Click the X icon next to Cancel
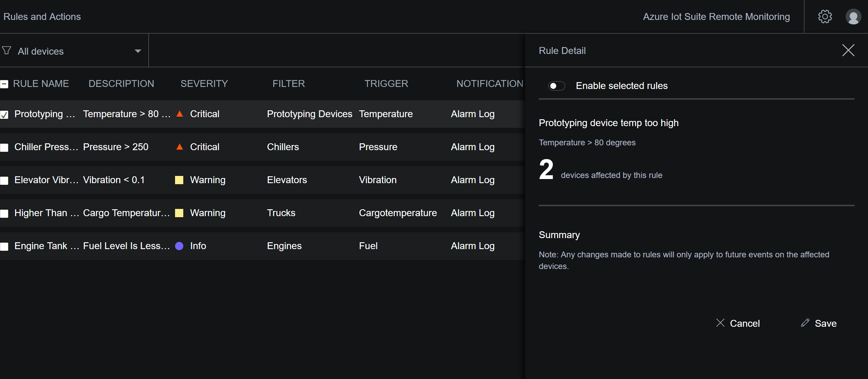Image resolution: width=868 pixels, height=379 pixels. (720, 323)
